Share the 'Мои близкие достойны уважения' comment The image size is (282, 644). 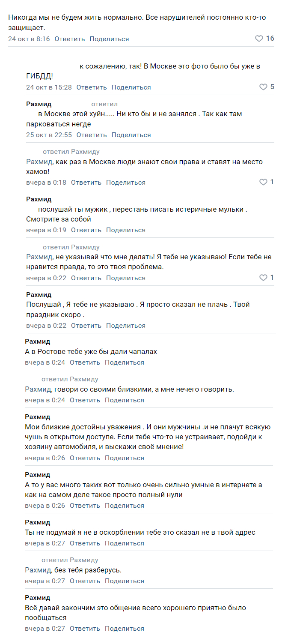coord(125,458)
